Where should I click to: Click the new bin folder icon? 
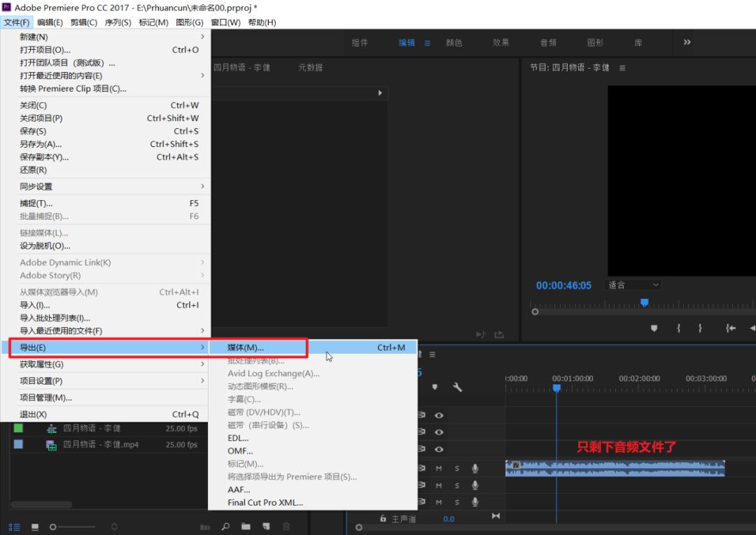point(246,527)
